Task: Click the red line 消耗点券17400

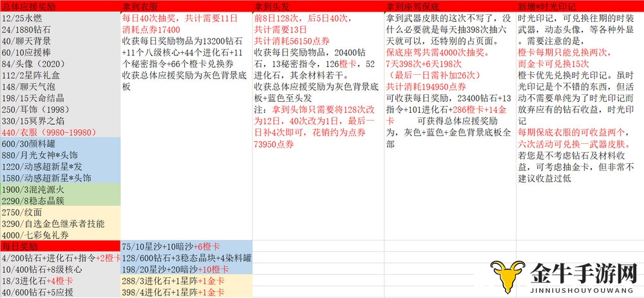Action: [x=151, y=30]
